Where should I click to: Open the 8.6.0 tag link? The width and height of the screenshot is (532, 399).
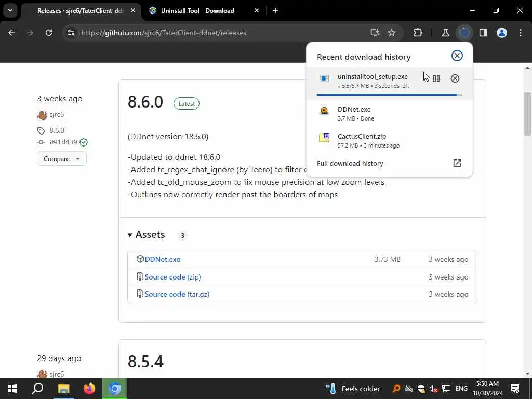[x=57, y=130]
